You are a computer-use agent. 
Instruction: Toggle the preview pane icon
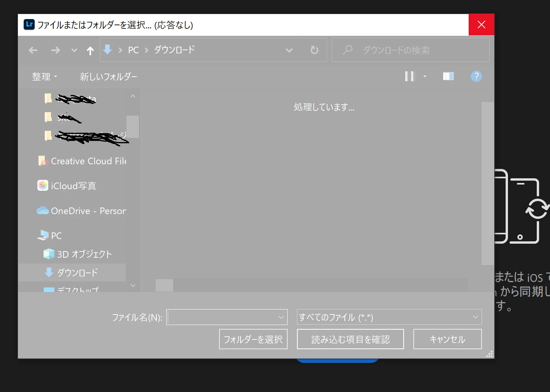[x=448, y=76]
